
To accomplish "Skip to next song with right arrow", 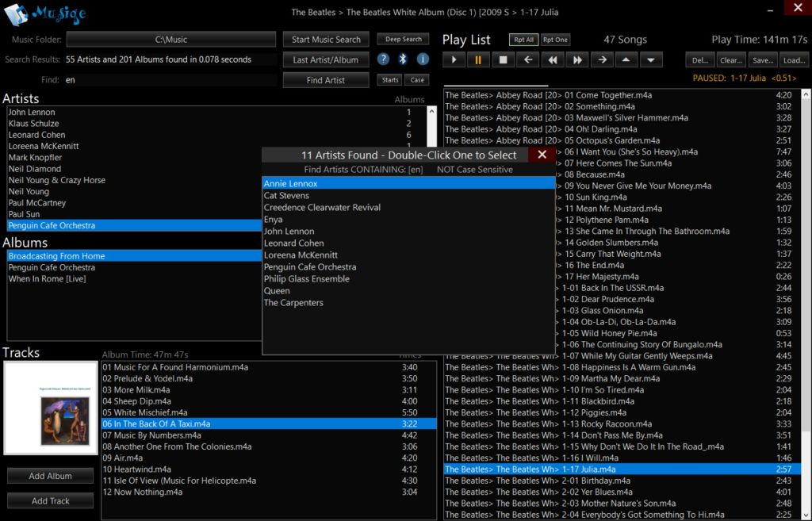I will coord(602,59).
